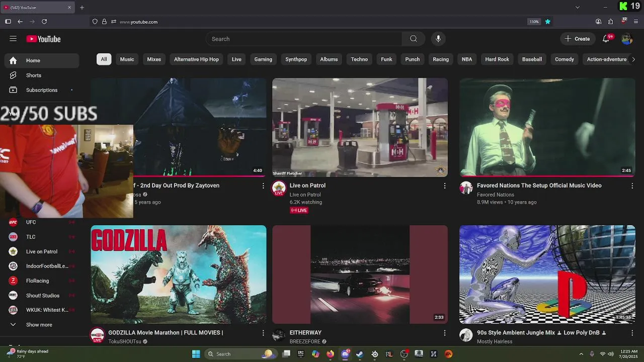Click the browser address bar URL

pyautogui.click(x=138, y=22)
